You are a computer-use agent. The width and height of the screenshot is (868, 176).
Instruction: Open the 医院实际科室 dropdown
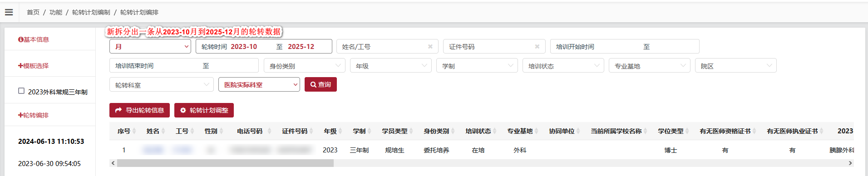pos(259,84)
